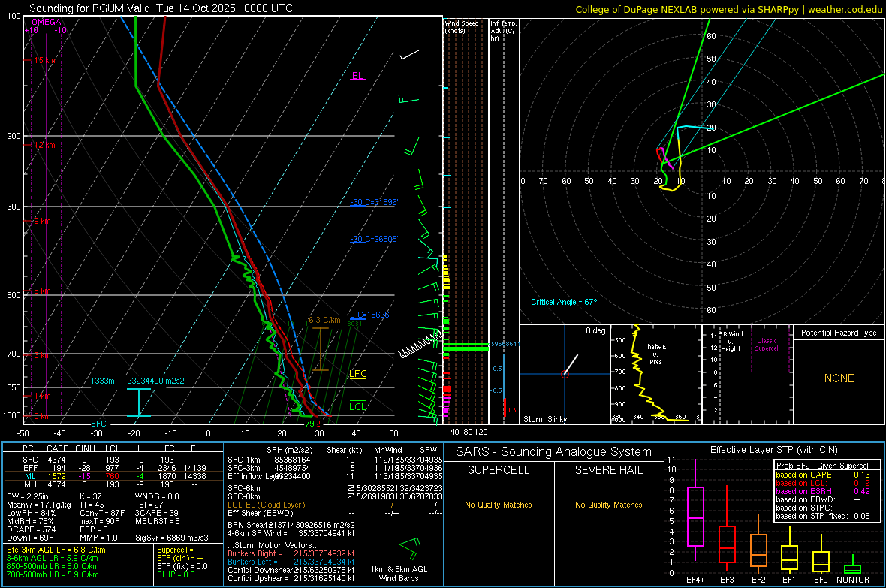Click the red EF3 box plot
This screenshot has width=886, height=588.
pyautogui.click(x=727, y=544)
